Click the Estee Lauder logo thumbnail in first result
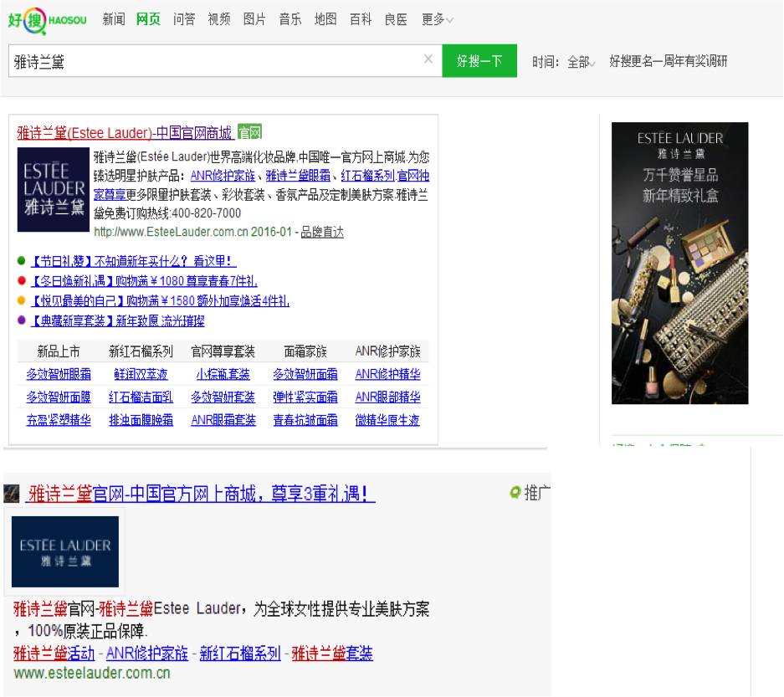 tap(54, 189)
